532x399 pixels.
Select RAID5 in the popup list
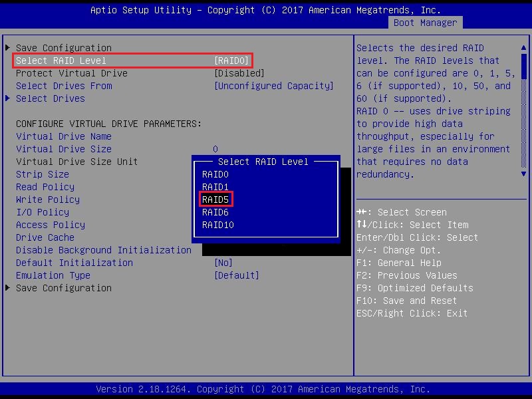[x=216, y=199]
